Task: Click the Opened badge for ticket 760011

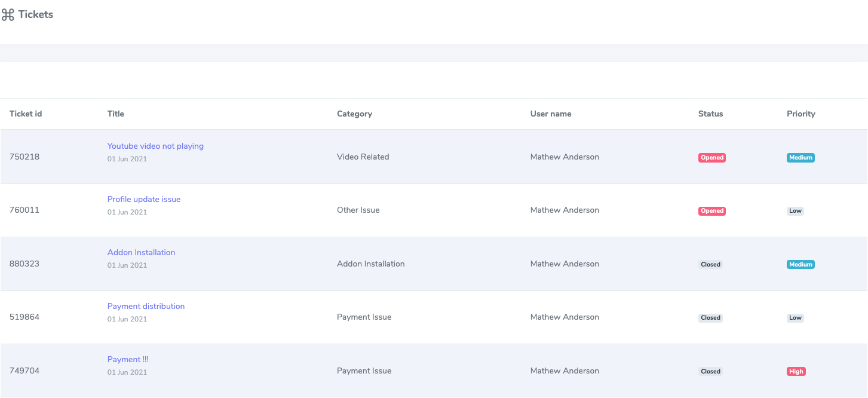Action: click(712, 211)
